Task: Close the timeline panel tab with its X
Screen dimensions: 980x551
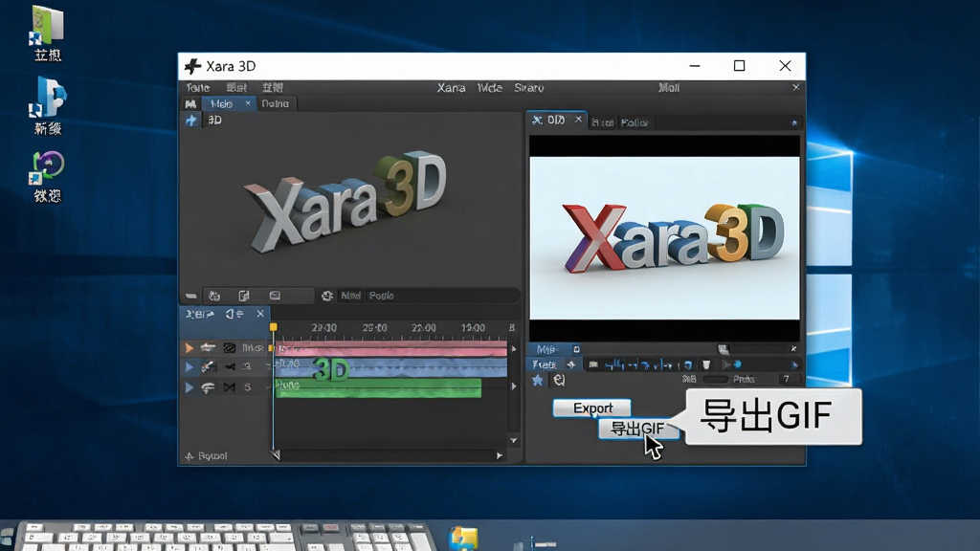Action: [x=260, y=314]
